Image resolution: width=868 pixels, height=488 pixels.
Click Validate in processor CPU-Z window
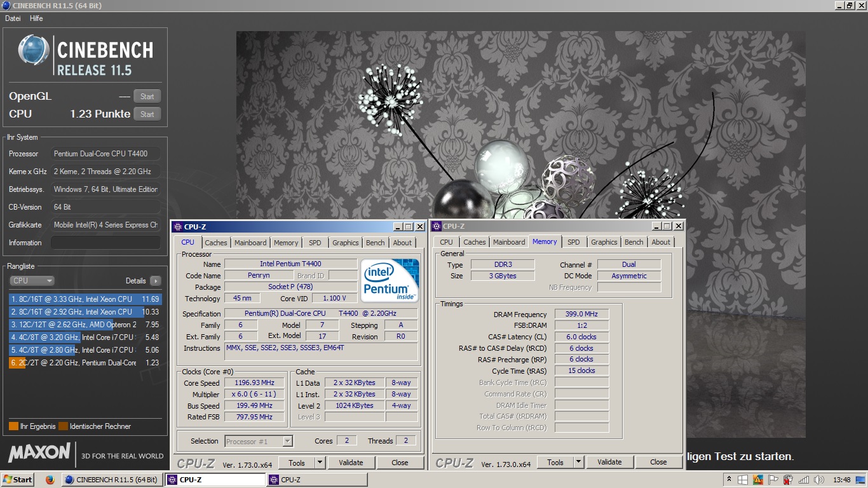[x=351, y=463]
